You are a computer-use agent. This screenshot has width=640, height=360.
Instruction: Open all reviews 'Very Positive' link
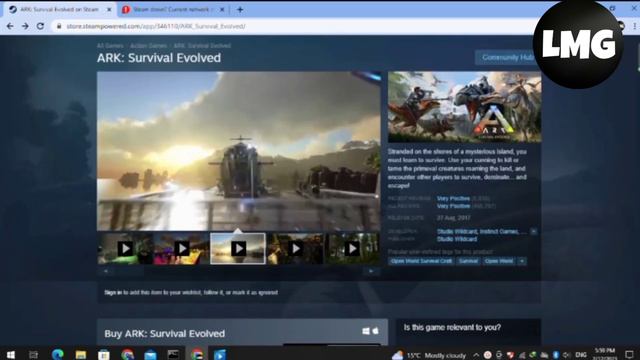(453, 206)
